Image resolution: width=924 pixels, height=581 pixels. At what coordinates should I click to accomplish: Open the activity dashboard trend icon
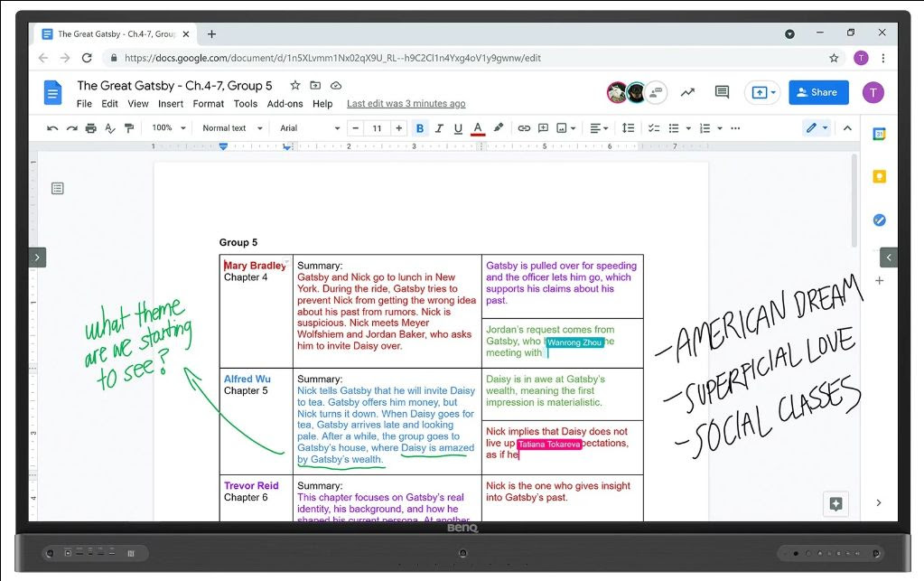[x=687, y=92]
